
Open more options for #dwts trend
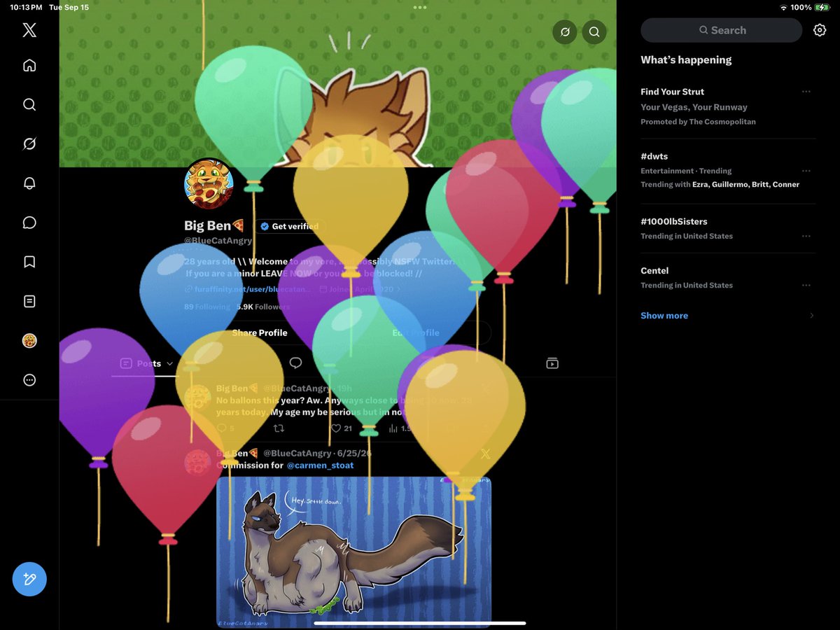coord(806,171)
